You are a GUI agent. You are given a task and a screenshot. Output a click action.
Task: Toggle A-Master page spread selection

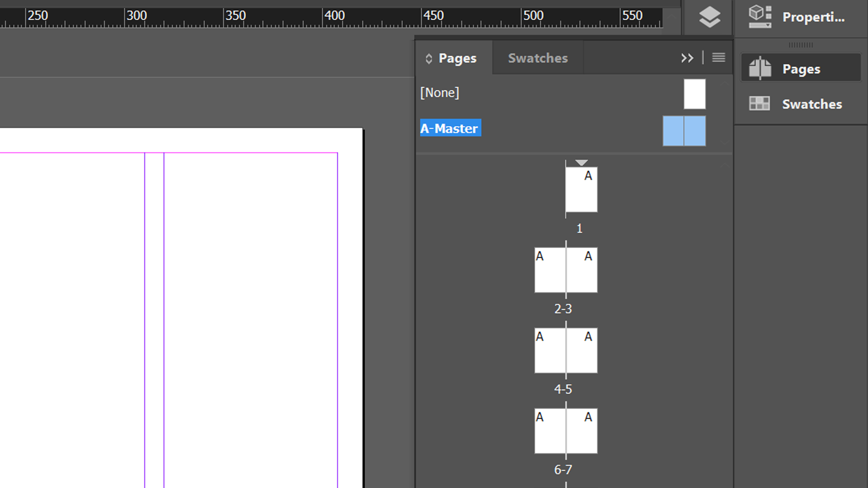[684, 131]
